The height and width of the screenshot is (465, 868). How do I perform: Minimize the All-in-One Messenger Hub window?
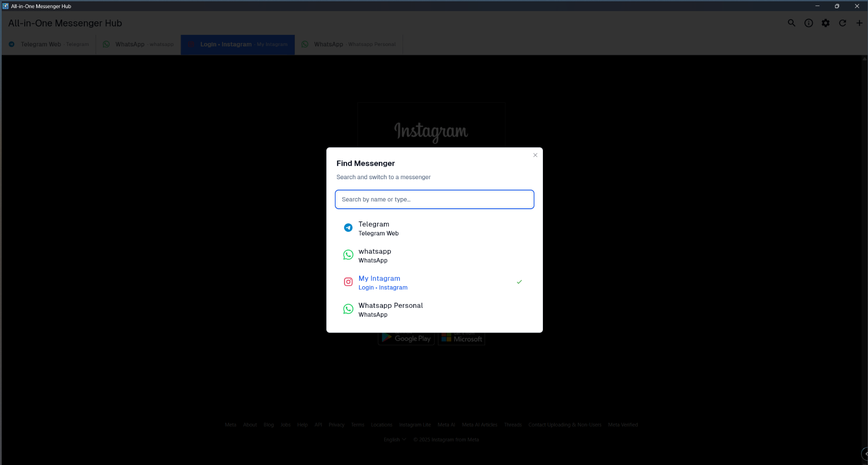(817, 6)
